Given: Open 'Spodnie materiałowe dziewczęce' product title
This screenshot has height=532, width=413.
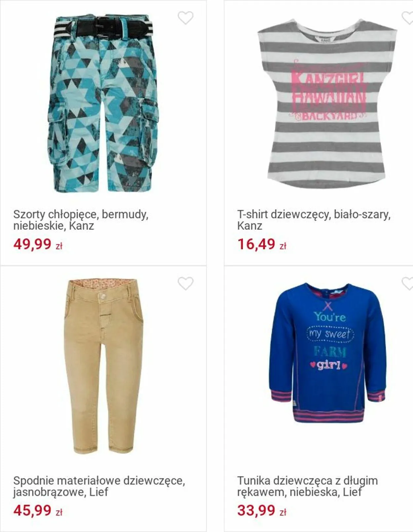Looking at the screenshot, I should 99,486.
